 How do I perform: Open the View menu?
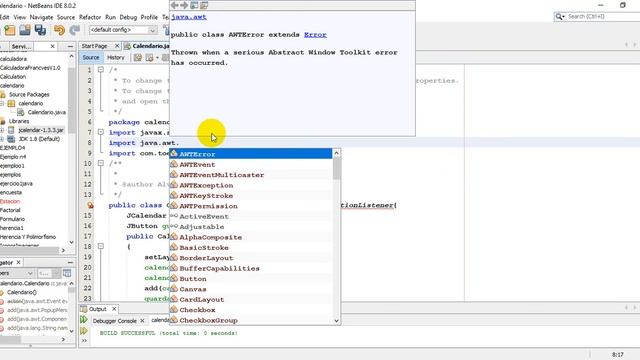20,17
